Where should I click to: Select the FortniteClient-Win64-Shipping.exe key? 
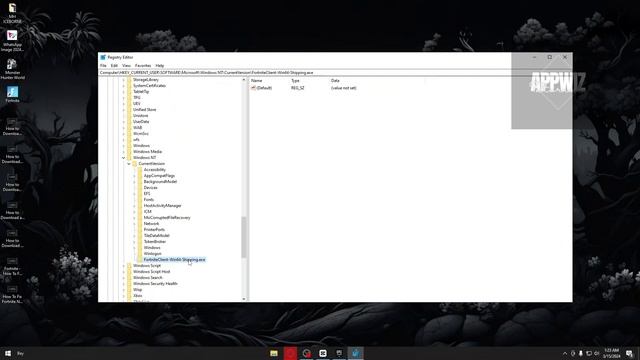(174, 260)
